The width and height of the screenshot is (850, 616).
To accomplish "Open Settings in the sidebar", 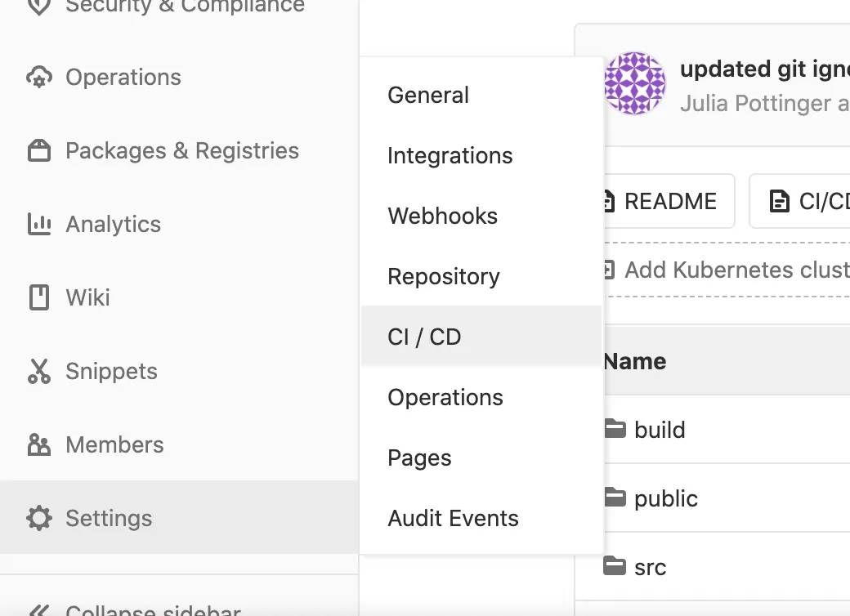I will click(179, 517).
